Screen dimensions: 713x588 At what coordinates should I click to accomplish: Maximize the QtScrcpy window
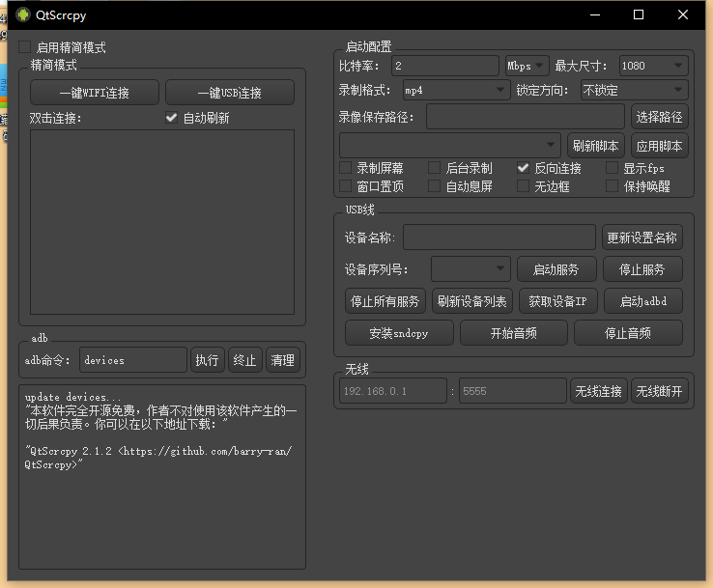639,15
